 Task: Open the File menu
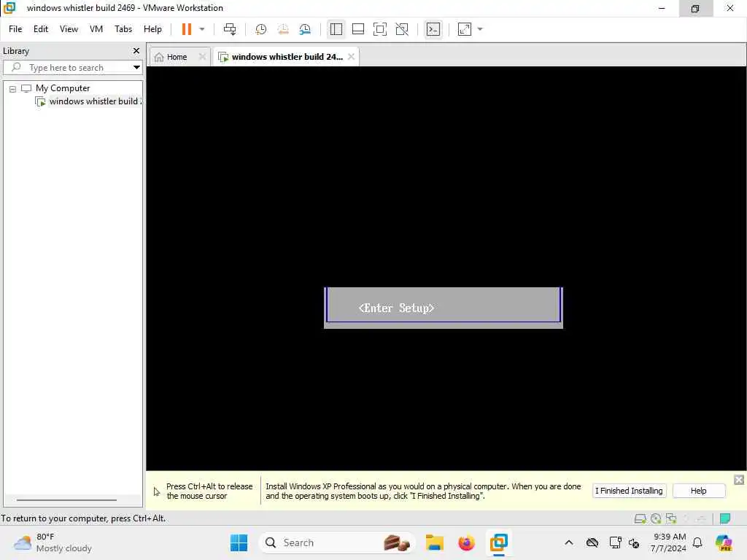click(15, 29)
